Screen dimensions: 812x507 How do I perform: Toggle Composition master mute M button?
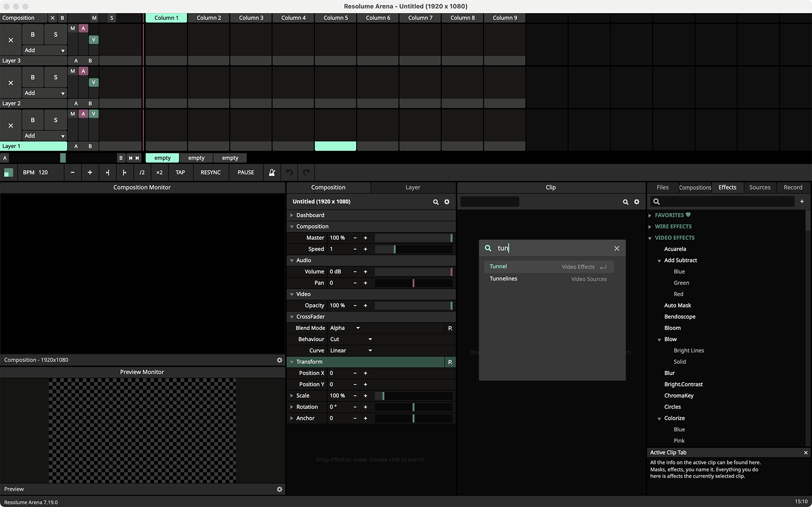94,18
